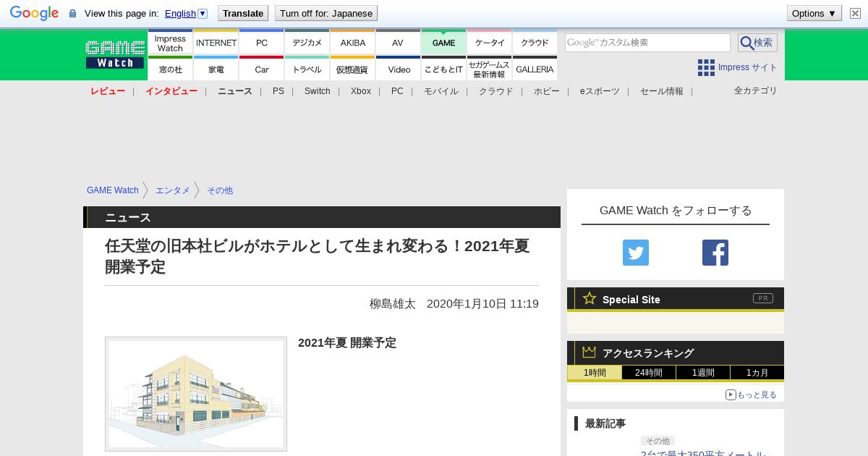
Task: Open the 家電 Watch tab
Action: 216,69
